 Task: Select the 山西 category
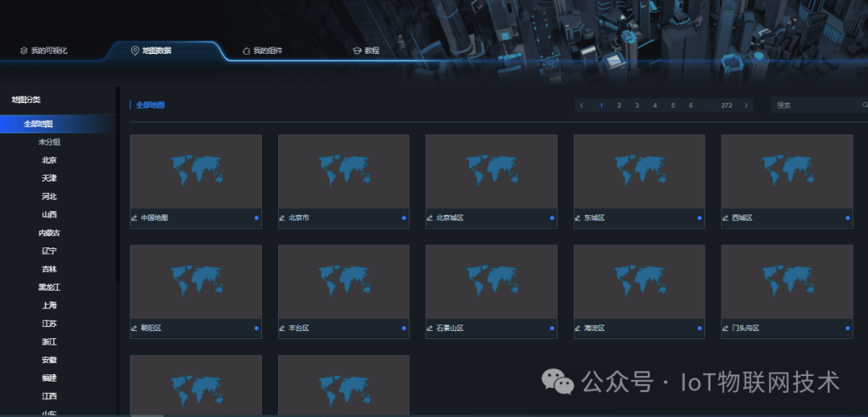pyautogui.click(x=49, y=215)
